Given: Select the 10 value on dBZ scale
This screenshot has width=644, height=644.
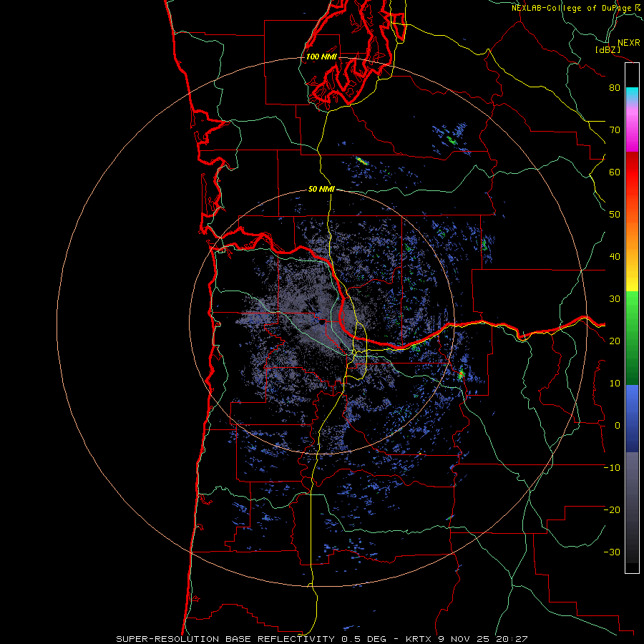Looking at the screenshot, I should (615, 384).
